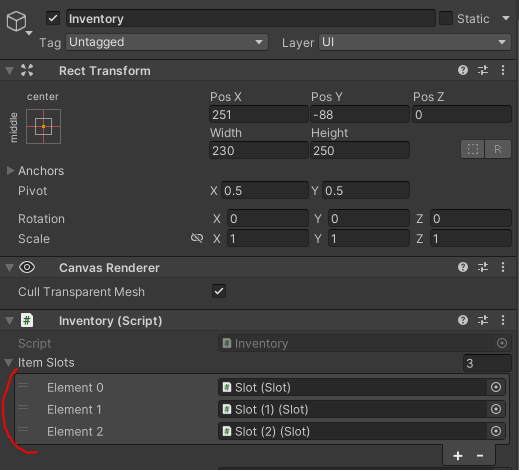The image size is (519, 470).
Task: Add a new Item Slots element
Action: [458, 456]
